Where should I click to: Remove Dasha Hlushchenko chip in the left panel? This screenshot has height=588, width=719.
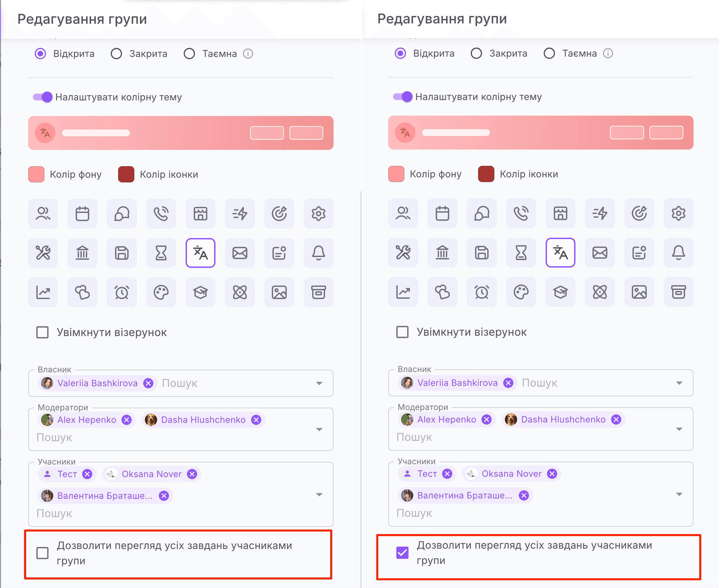[256, 420]
